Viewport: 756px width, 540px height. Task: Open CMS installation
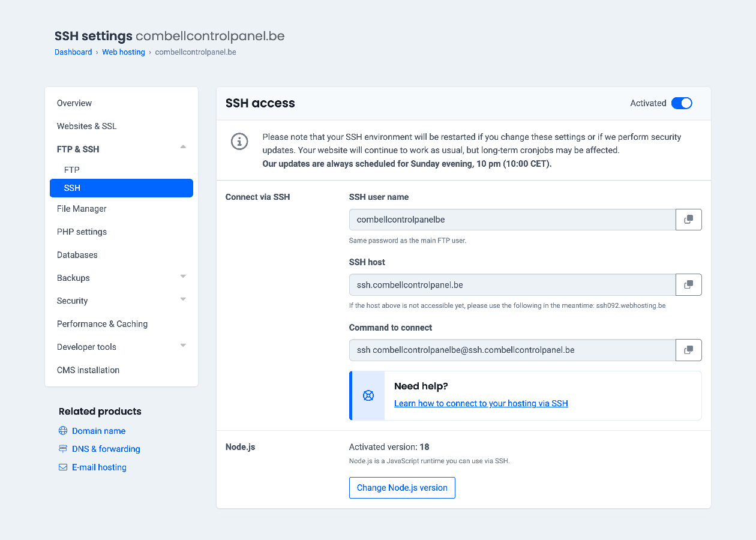[x=88, y=370]
